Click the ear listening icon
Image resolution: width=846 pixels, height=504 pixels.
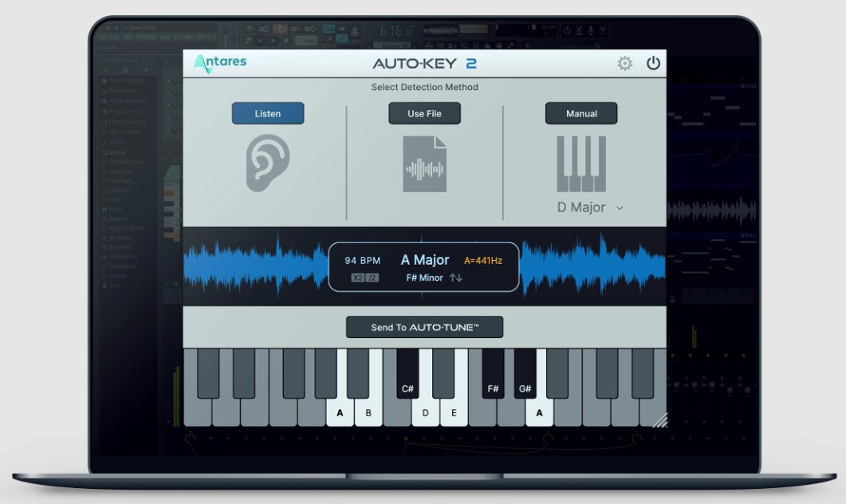tap(268, 163)
